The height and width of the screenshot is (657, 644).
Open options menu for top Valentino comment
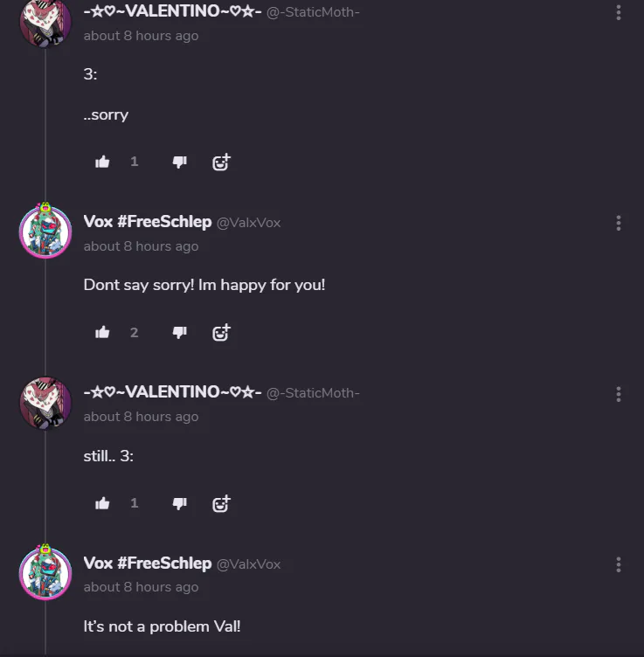pyautogui.click(x=619, y=12)
